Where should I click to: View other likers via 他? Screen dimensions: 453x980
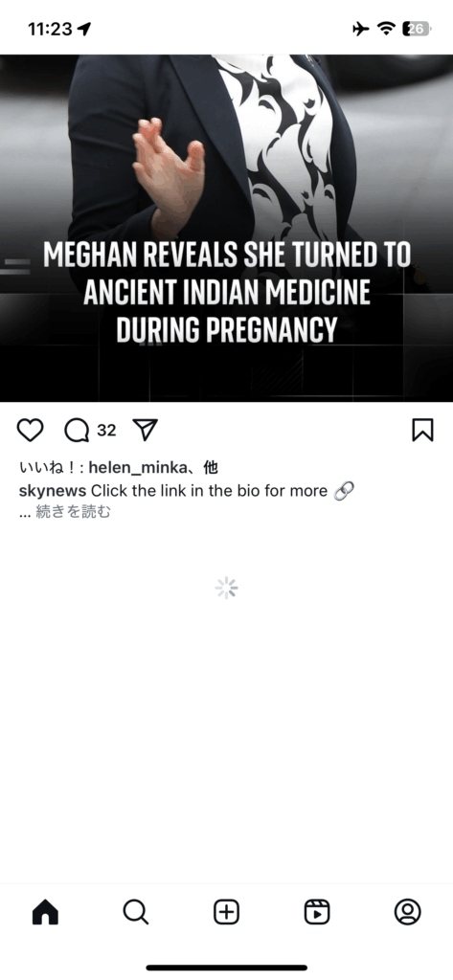[211, 467]
